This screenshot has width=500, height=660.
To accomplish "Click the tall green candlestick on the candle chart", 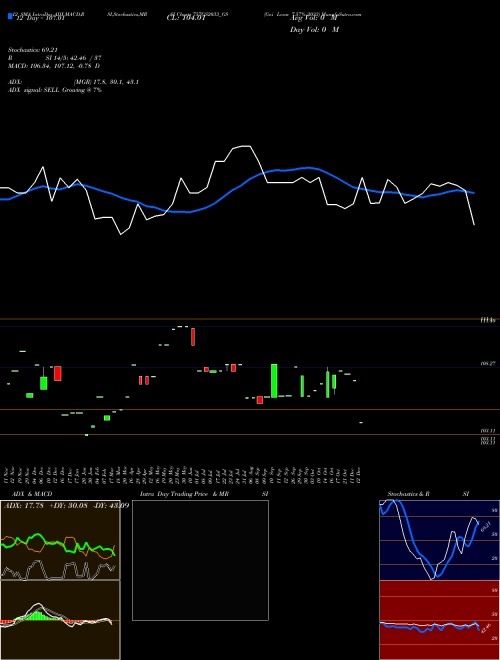I will 274,381.
